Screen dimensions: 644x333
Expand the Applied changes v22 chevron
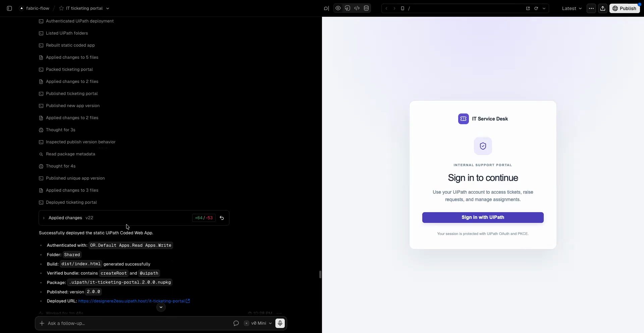(44, 218)
